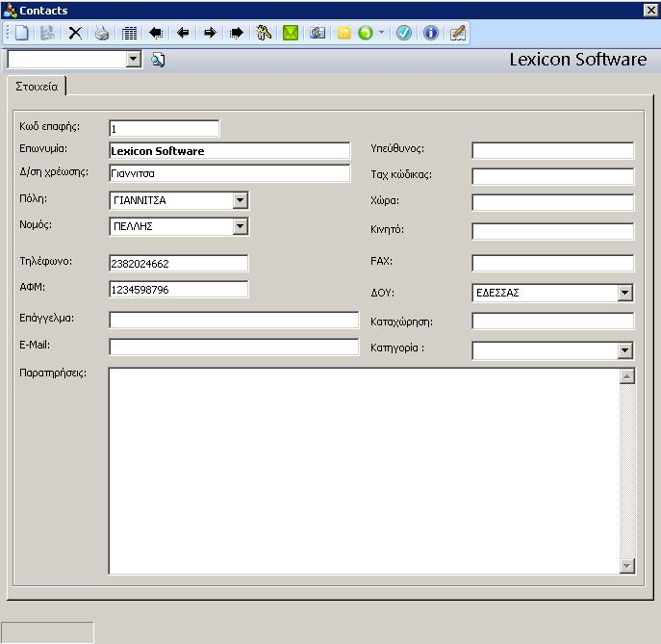Jump to the last record arrow
This screenshot has height=644, width=661.
click(x=236, y=33)
